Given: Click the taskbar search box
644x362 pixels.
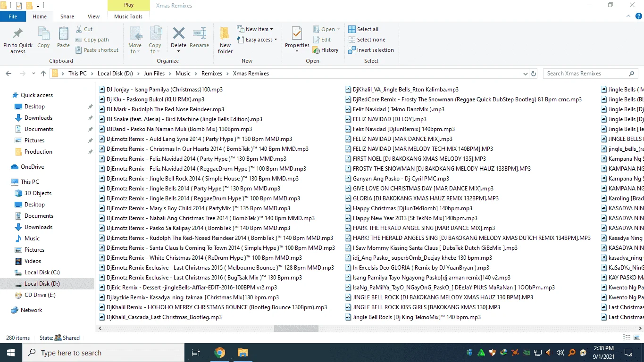Looking at the screenshot, I should tap(103, 353).
